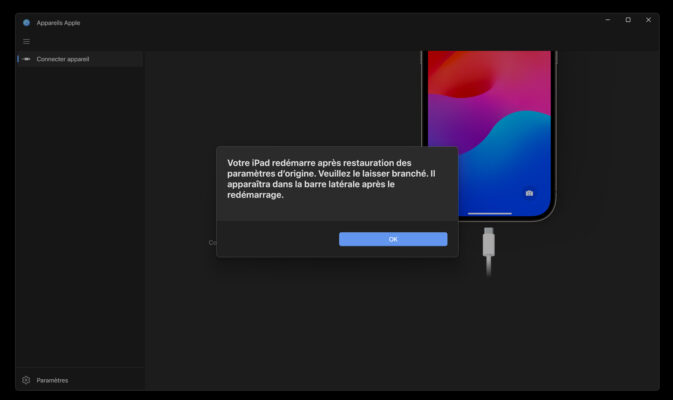This screenshot has height=400, width=673.
Task: Click the Paramètres gear icon
Action: pos(26,380)
